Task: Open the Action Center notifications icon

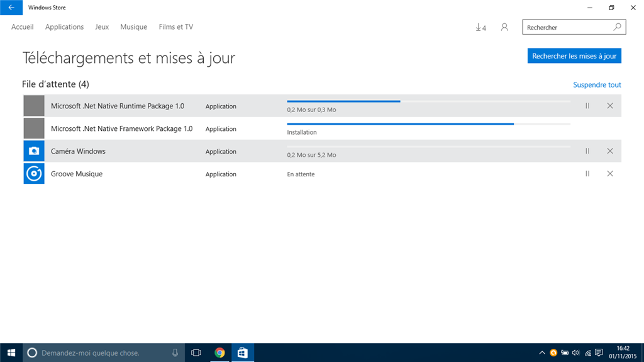Action: click(599, 353)
